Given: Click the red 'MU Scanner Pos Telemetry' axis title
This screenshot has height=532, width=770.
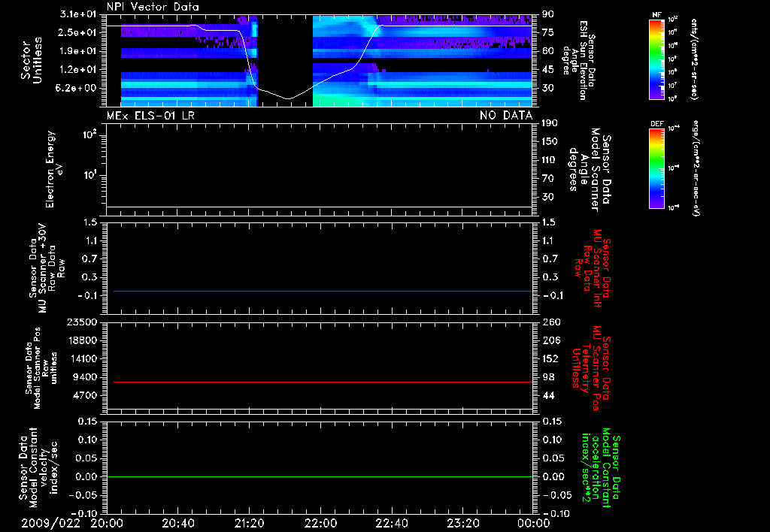Looking at the screenshot, I should [591, 369].
